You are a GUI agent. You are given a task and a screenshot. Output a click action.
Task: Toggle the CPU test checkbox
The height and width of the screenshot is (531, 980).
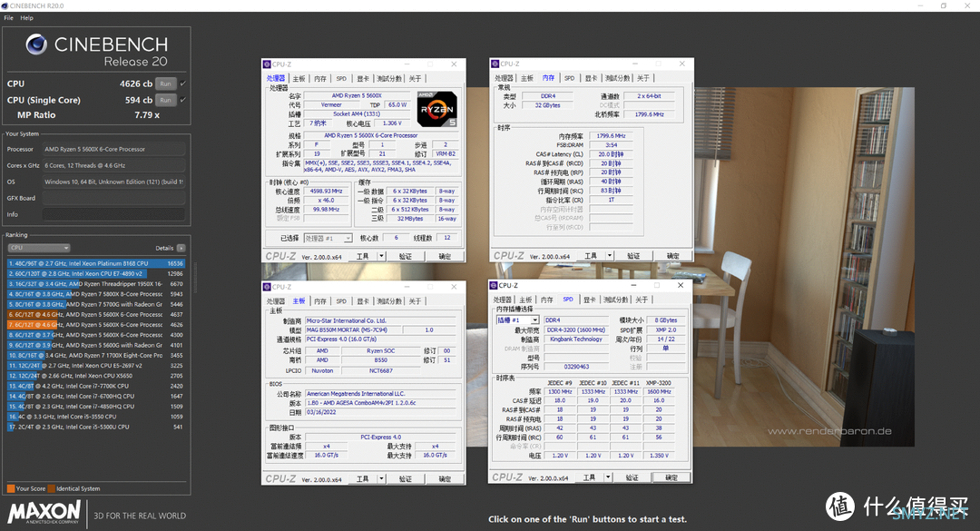pyautogui.click(x=183, y=84)
